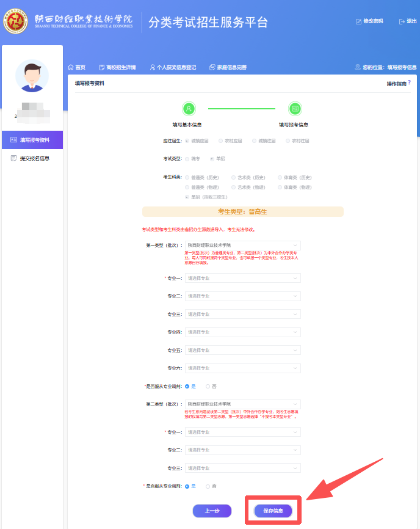Click the user avatar image

click(x=32, y=76)
